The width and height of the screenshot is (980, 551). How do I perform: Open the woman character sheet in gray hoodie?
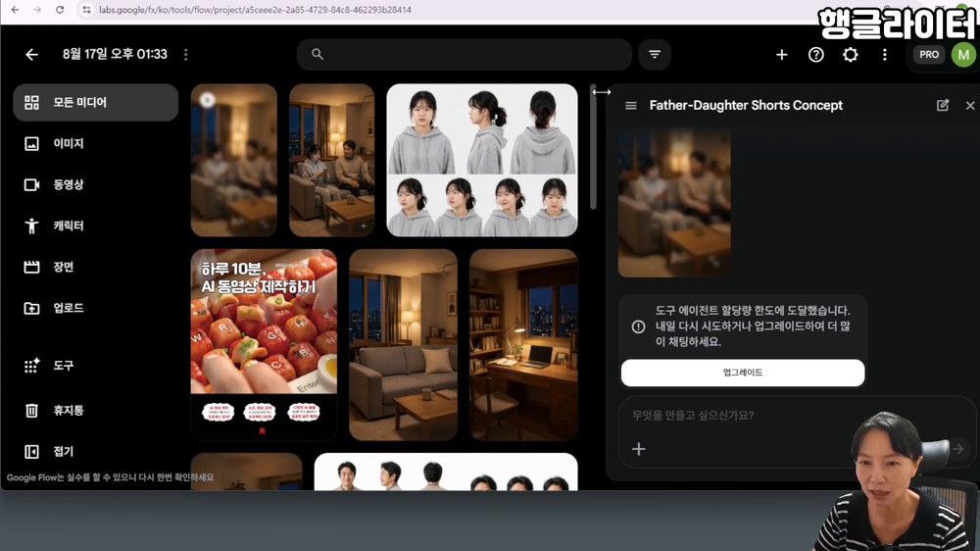coord(482,160)
